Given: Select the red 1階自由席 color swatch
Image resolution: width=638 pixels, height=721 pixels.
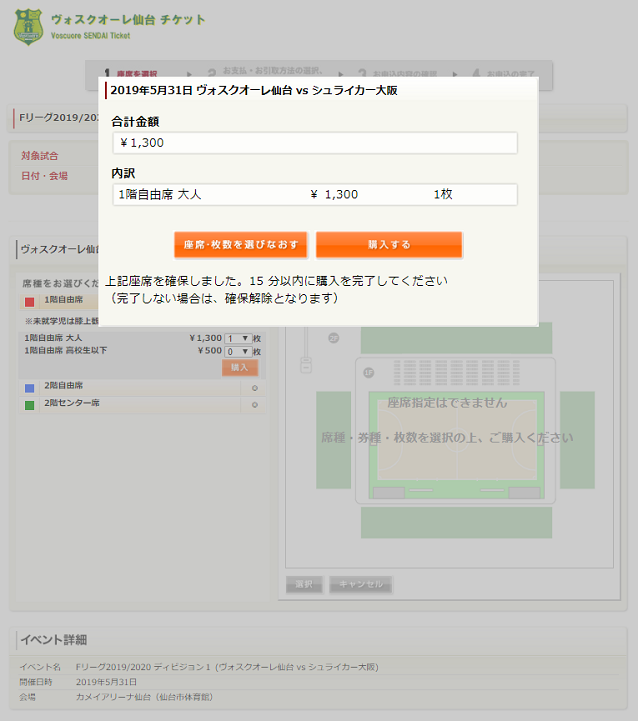Looking at the screenshot, I should pos(29,302).
